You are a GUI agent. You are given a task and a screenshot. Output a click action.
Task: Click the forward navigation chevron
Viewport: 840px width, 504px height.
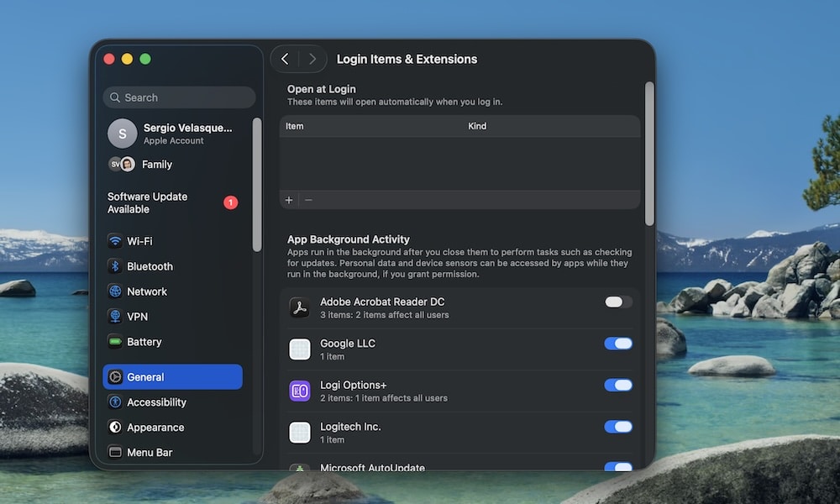(x=312, y=59)
